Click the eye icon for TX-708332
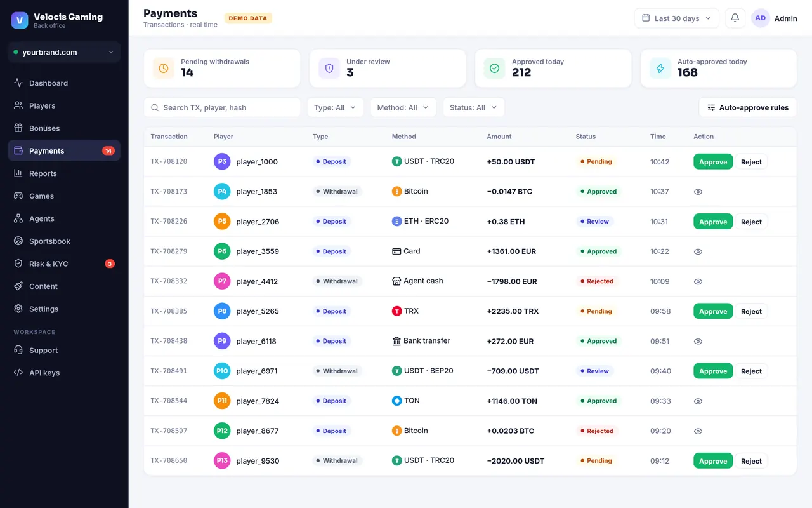The height and width of the screenshot is (508, 812). point(698,281)
